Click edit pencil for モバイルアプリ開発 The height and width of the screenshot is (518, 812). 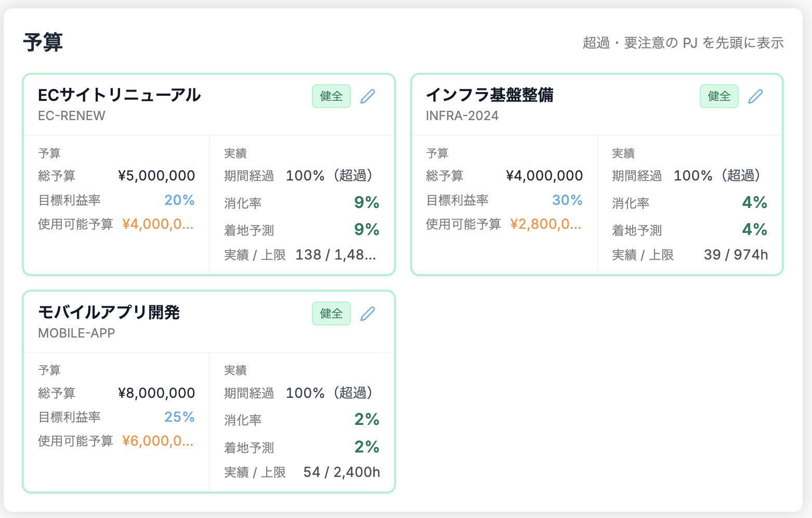coord(368,314)
